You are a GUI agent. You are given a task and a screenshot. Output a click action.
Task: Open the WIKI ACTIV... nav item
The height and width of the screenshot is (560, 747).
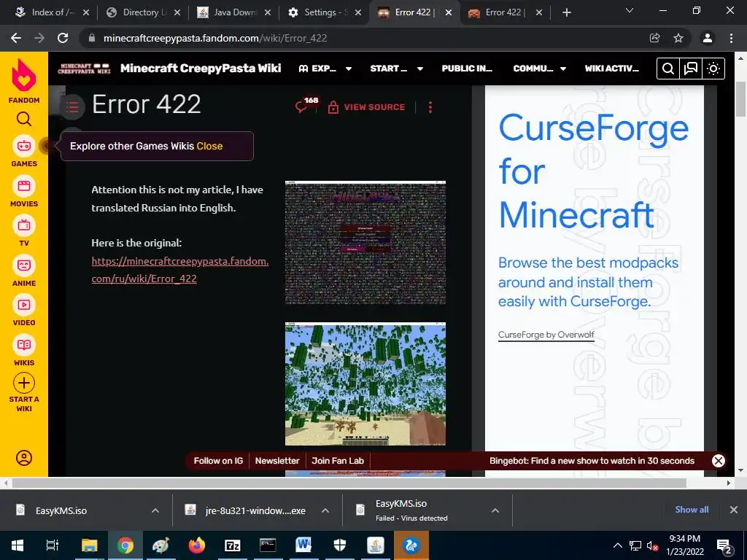(x=612, y=69)
